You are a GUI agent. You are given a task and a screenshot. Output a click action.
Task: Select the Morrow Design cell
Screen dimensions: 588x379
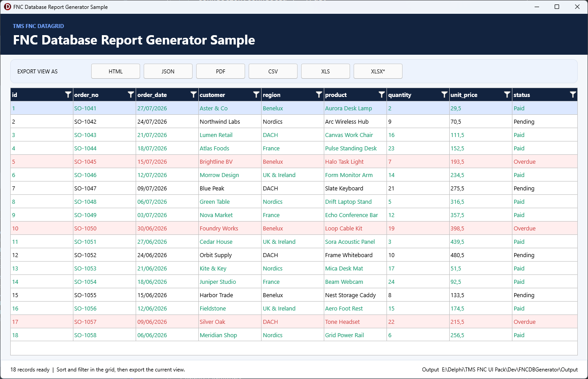(230, 175)
